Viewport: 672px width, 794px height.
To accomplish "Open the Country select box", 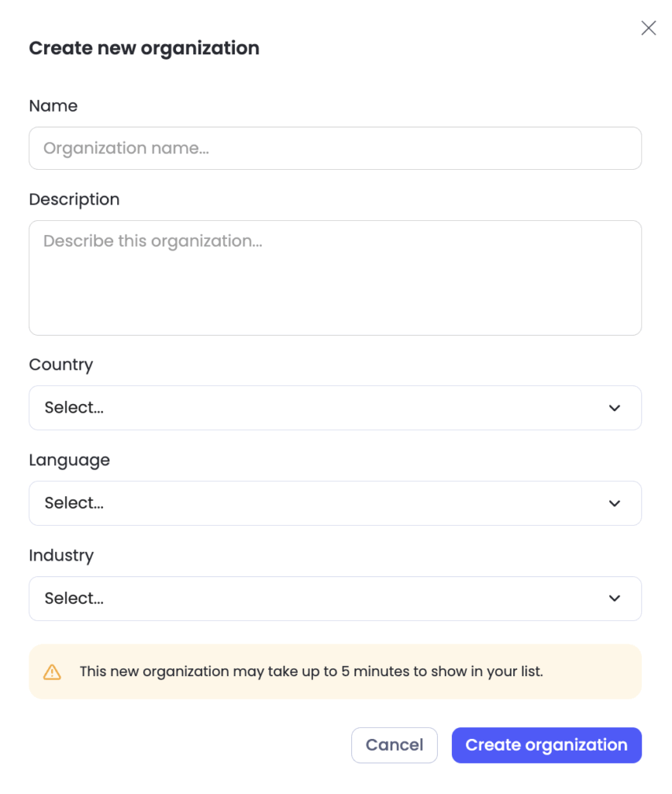I will coord(335,408).
